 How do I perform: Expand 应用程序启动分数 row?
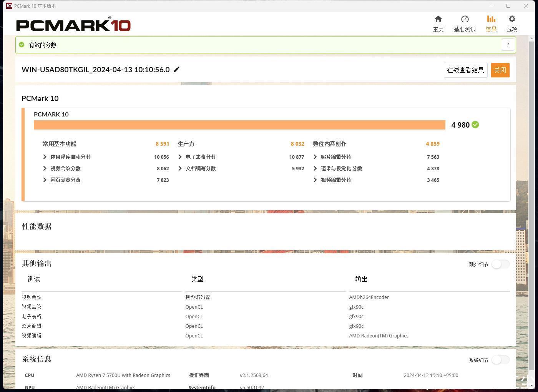point(45,157)
